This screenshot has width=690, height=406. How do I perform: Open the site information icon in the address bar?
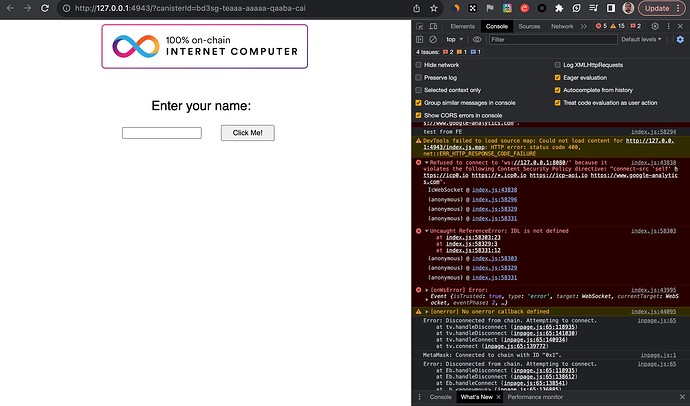pyautogui.click(x=66, y=8)
